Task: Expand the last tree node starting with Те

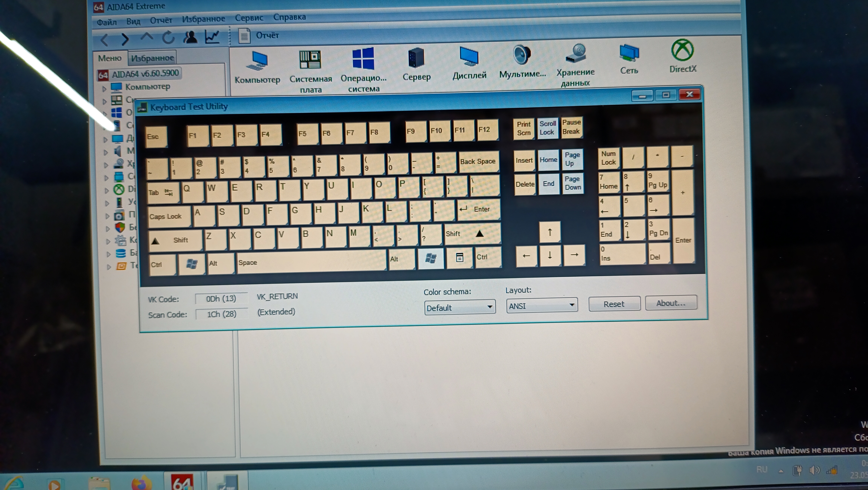Action: pyautogui.click(x=109, y=267)
